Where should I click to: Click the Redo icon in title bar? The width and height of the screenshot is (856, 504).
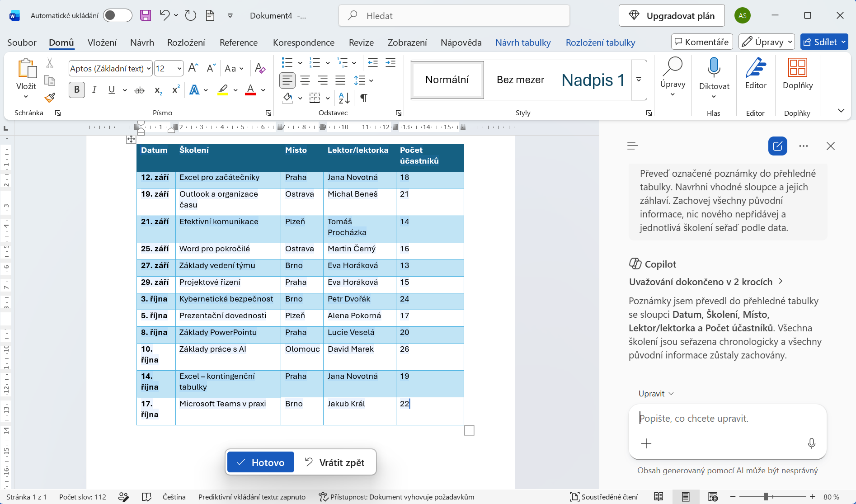pyautogui.click(x=191, y=15)
